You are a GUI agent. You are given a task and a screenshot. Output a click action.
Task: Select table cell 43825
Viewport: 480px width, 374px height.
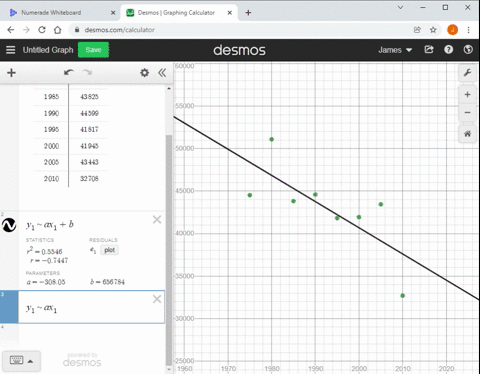tap(89, 97)
